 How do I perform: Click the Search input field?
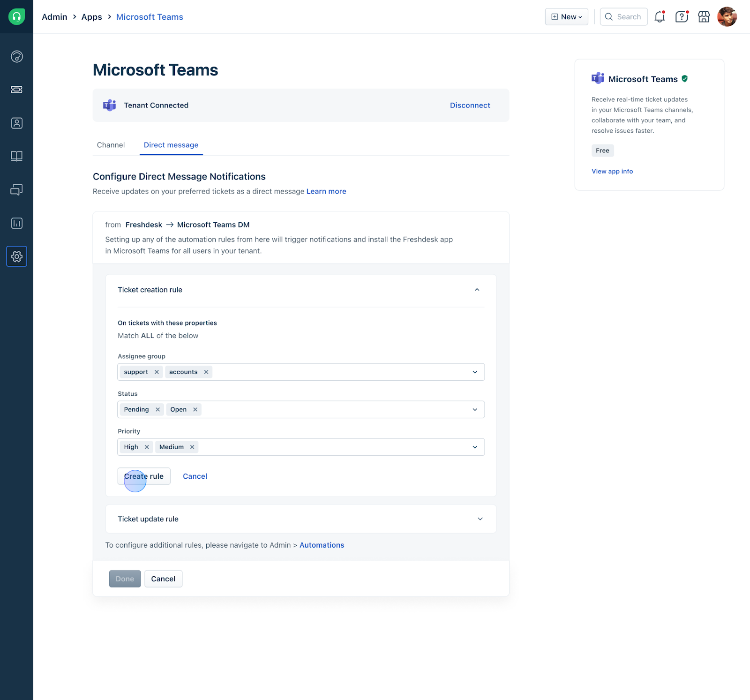[624, 17]
